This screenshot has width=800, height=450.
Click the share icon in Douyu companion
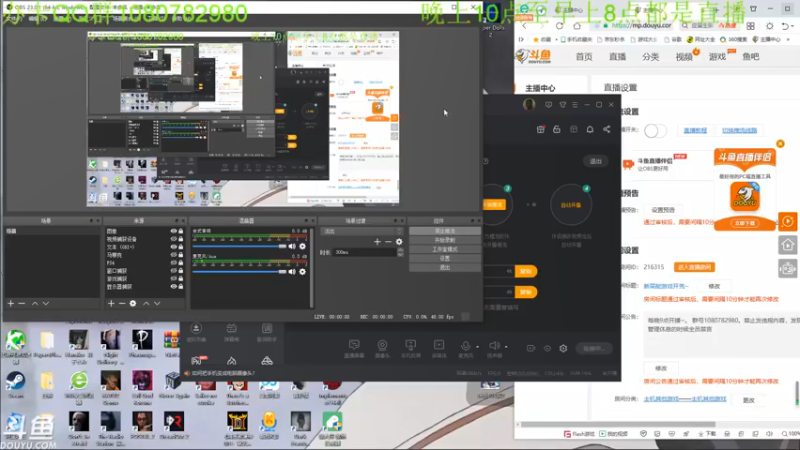point(607,129)
